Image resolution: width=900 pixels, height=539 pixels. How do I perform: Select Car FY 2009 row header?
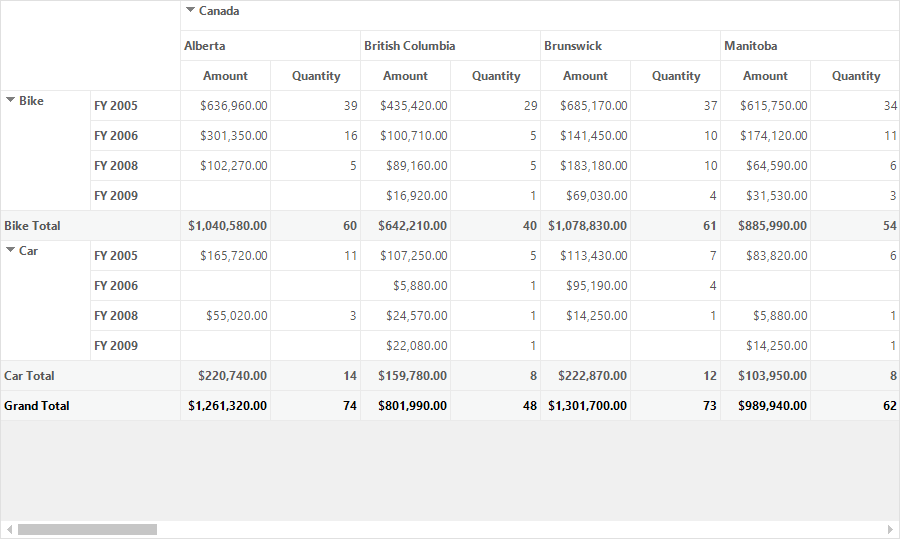click(x=135, y=346)
